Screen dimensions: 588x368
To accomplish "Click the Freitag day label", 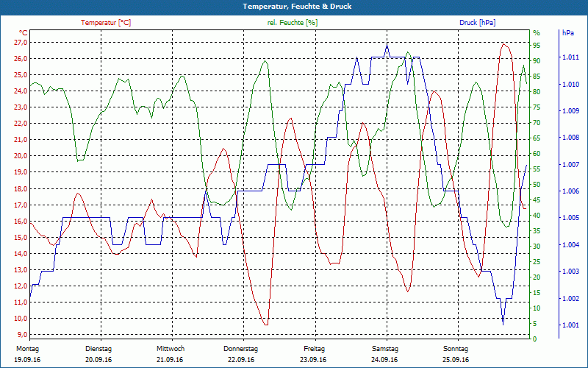I will (315, 349).
